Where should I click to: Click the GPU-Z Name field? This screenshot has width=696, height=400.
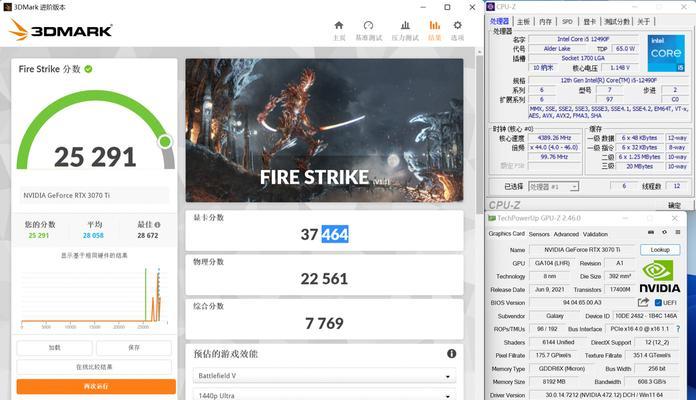pos(583,250)
